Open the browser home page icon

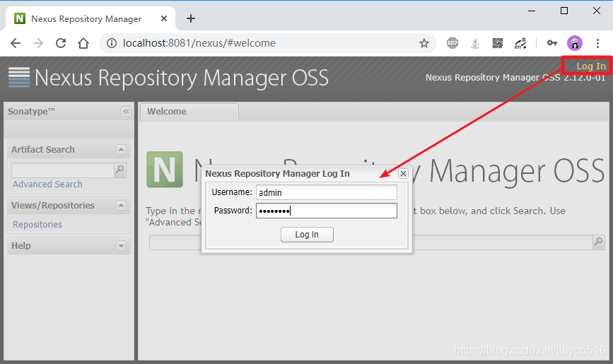click(x=83, y=43)
